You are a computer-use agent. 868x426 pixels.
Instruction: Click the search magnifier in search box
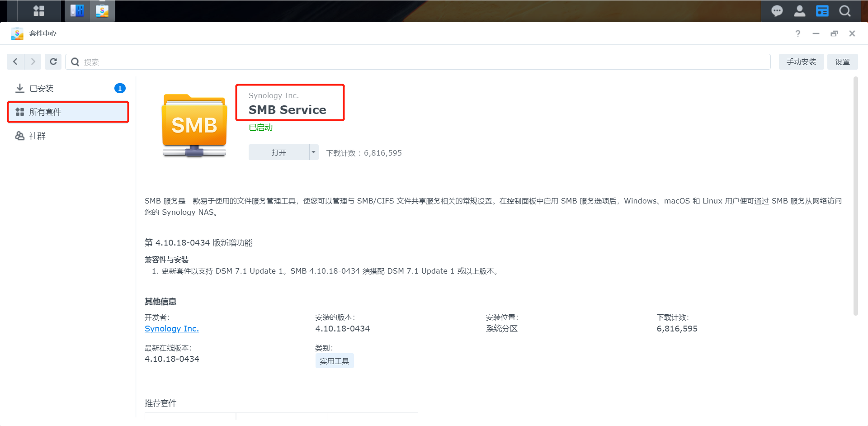75,62
